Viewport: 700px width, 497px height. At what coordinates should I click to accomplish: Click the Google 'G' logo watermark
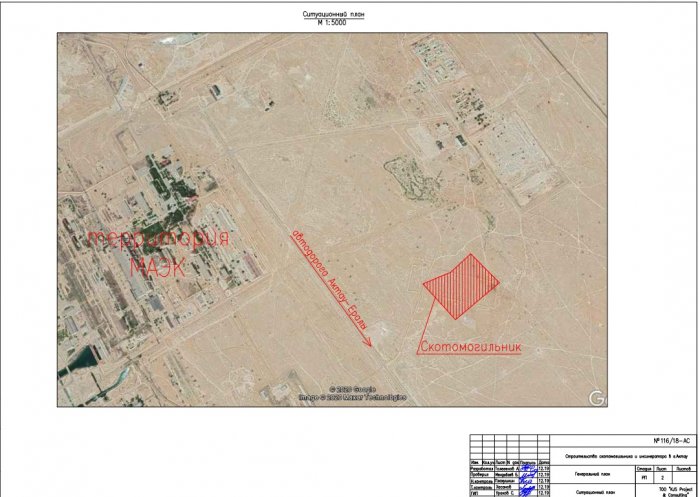tap(598, 397)
